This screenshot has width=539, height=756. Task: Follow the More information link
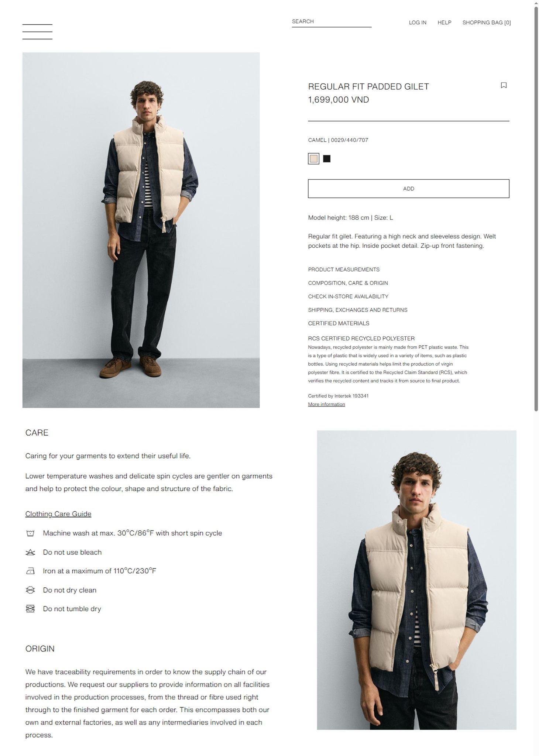coord(326,404)
